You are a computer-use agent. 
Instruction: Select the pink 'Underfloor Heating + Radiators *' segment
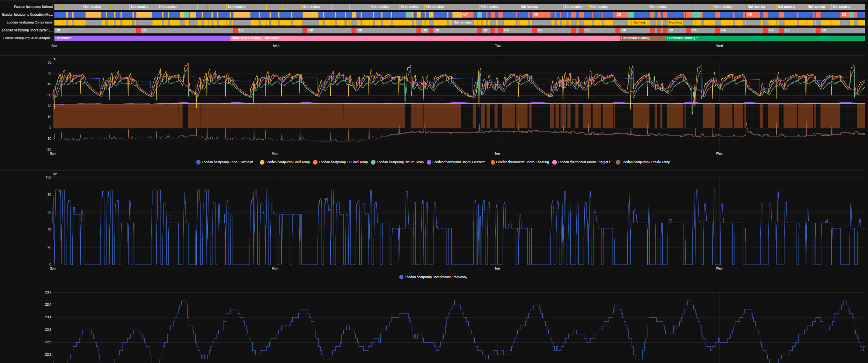[419, 38]
